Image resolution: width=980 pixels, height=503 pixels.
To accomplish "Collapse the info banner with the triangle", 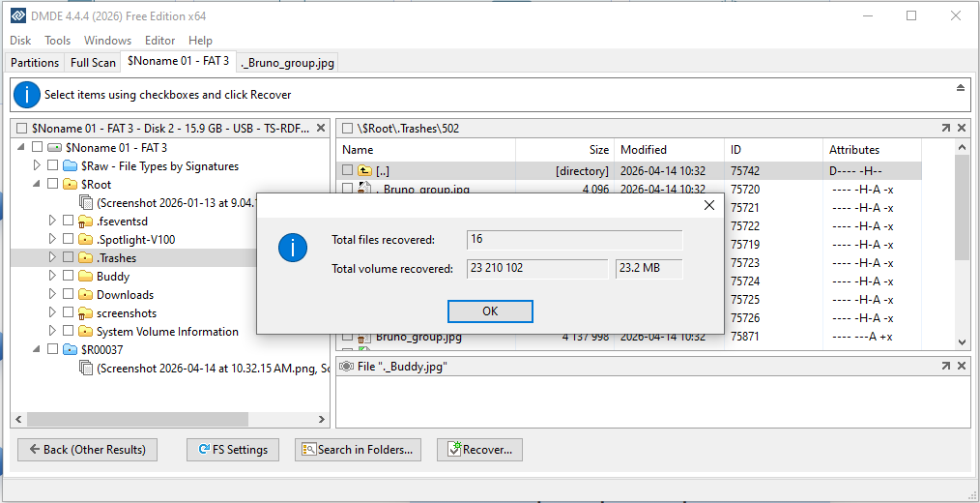I will pos(961,88).
